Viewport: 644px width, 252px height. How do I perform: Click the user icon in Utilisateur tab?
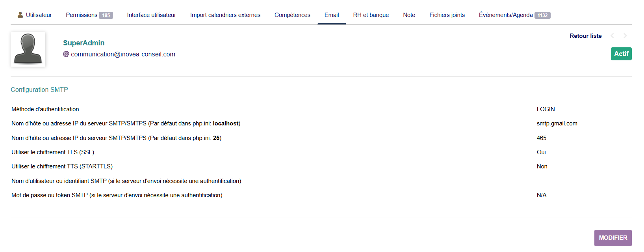point(20,15)
